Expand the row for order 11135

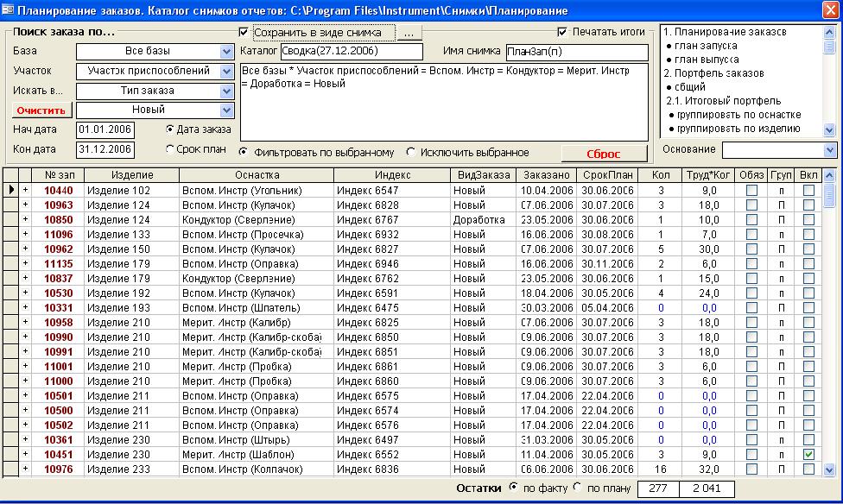pos(25,264)
